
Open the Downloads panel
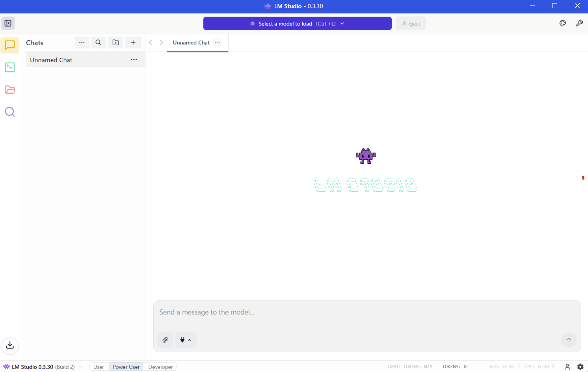(10, 346)
